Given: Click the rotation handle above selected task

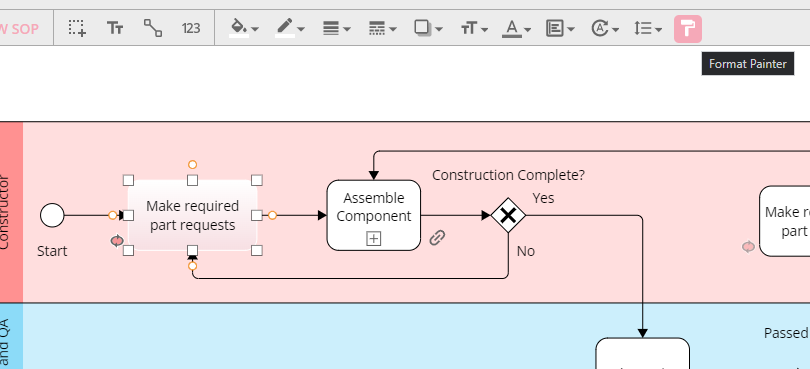Looking at the screenshot, I should (x=192, y=164).
